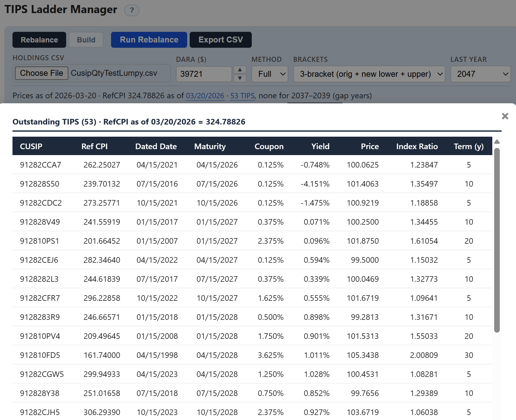The image size is (516, 420).
Task: Select CUSIP 91282CJH5 cell
Action: pos(40,412)
